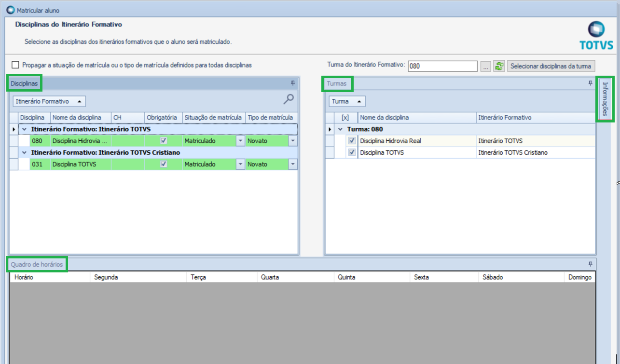Click Itinerário TOTVS cell in Turmas grid
Screen dimensions: 620x364
click(x=536, y=141)
